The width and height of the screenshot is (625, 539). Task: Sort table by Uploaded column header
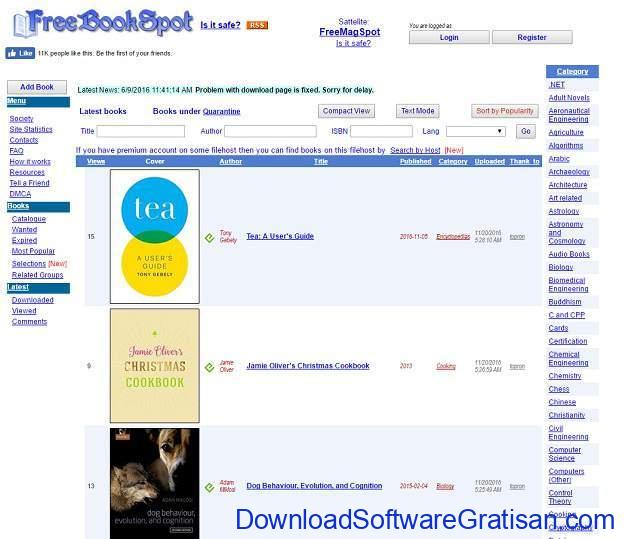(489, 161)
